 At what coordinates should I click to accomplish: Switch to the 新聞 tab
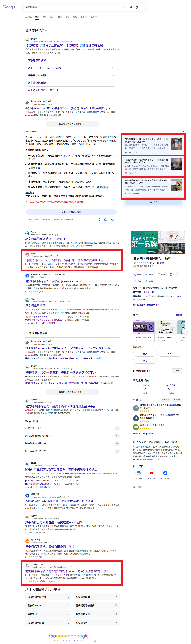coord(60,17)
